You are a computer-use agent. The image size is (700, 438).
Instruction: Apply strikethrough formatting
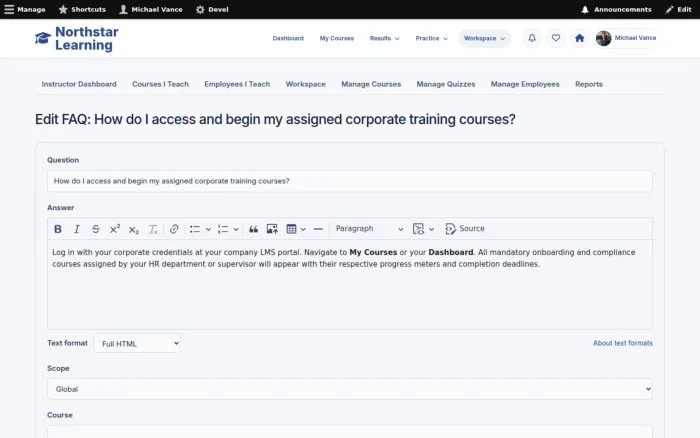pyautogui.click(x=96, y=229)
